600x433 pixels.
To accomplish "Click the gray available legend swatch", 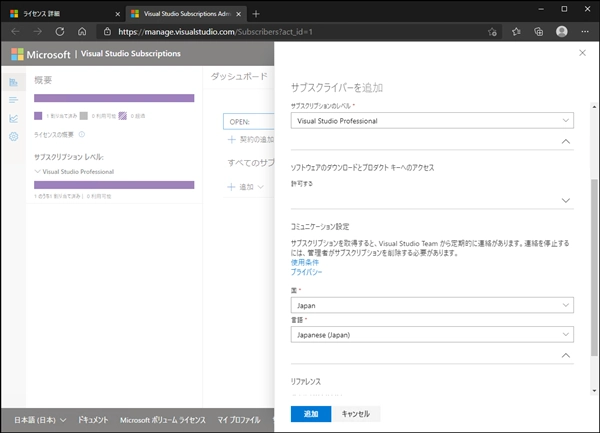I will coord(84,116).
